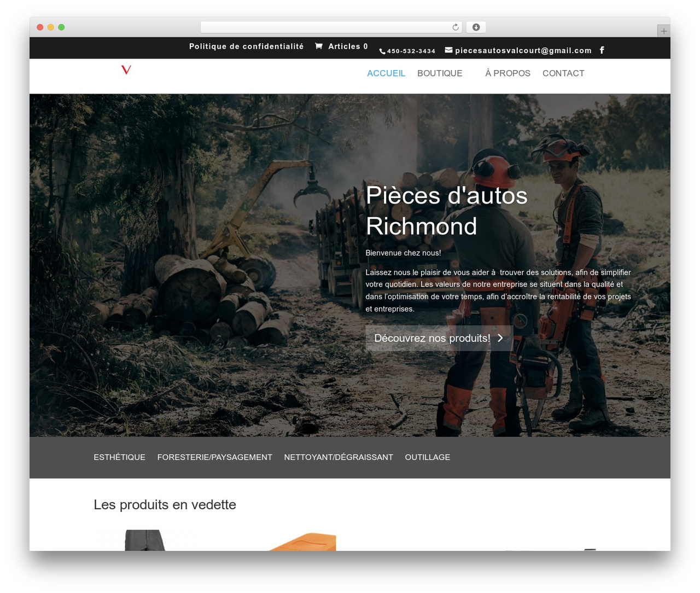The height and width of the screenshot is (593, 700).
Task: Open the Facebook icon link
Action: pos(602,50)
